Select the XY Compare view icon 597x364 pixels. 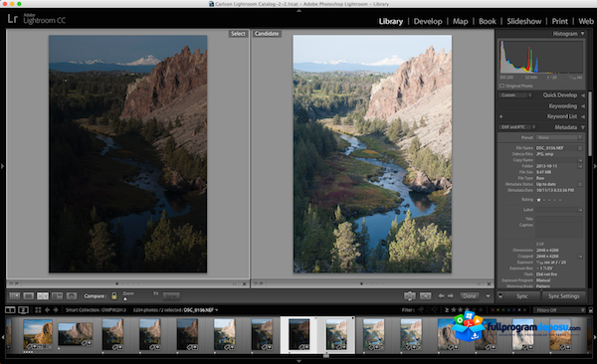click(x=43, y=295)
